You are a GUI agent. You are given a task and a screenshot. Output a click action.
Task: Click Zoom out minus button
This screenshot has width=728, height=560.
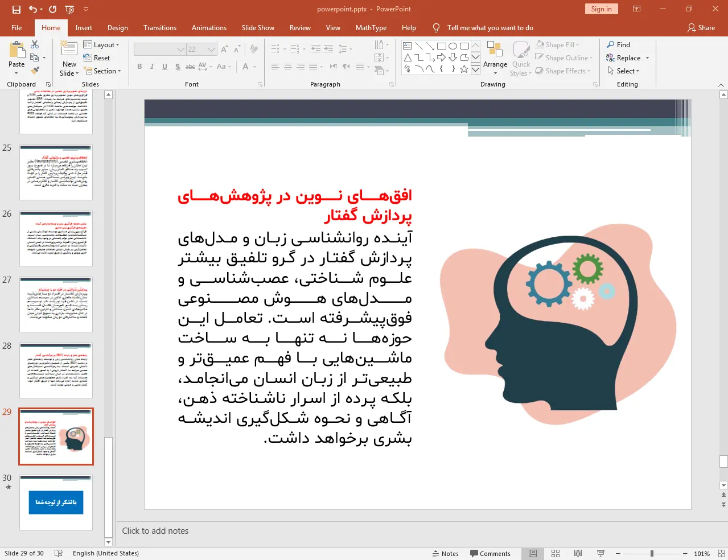[618, 553]
